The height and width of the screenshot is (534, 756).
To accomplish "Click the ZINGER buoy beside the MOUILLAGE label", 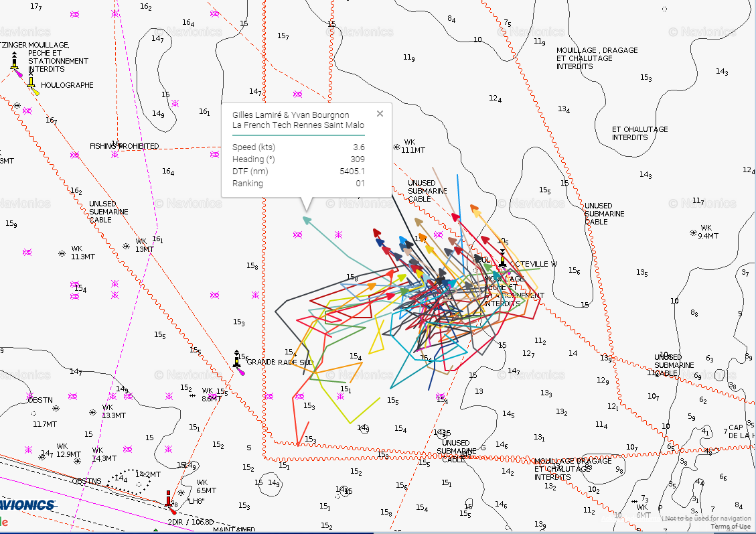I will tap(15, 64).
